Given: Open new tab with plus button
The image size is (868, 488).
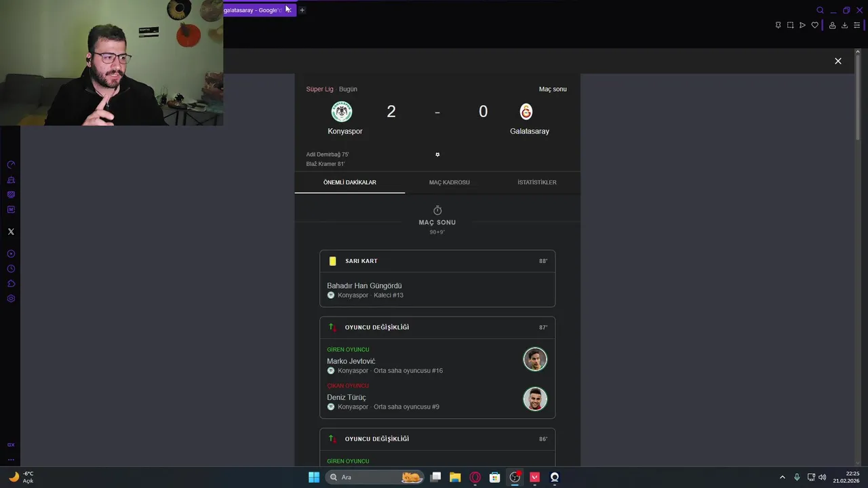Looking at the screenshot, I should tap(302, 10).
